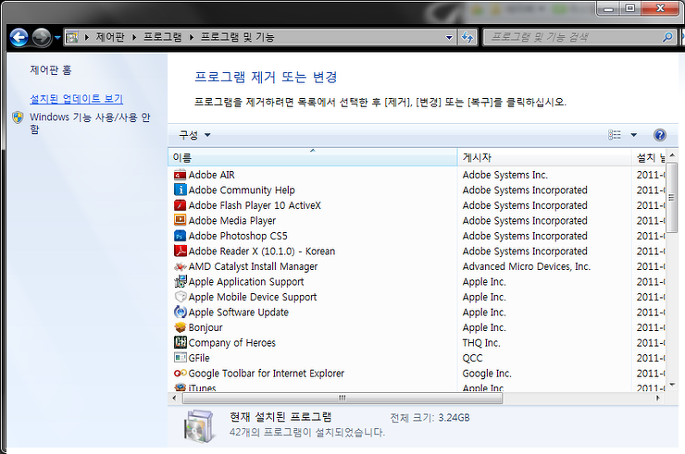Click the 프로그램 breadcrumb
685x454 pixels.
163,38
